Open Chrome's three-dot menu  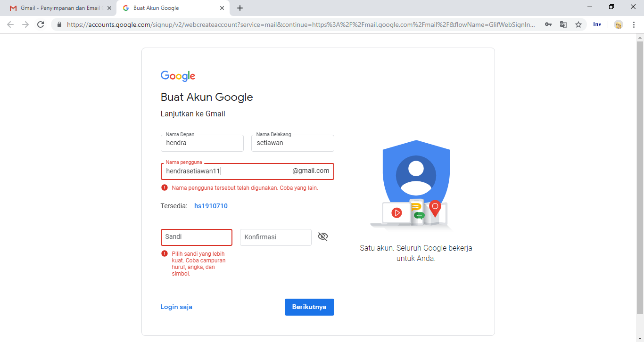tap(634, 24)
